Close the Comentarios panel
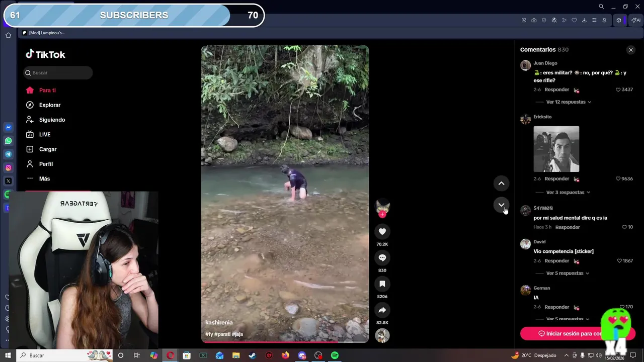The height and width of the screenshot is (362, 644). (630, 50)
